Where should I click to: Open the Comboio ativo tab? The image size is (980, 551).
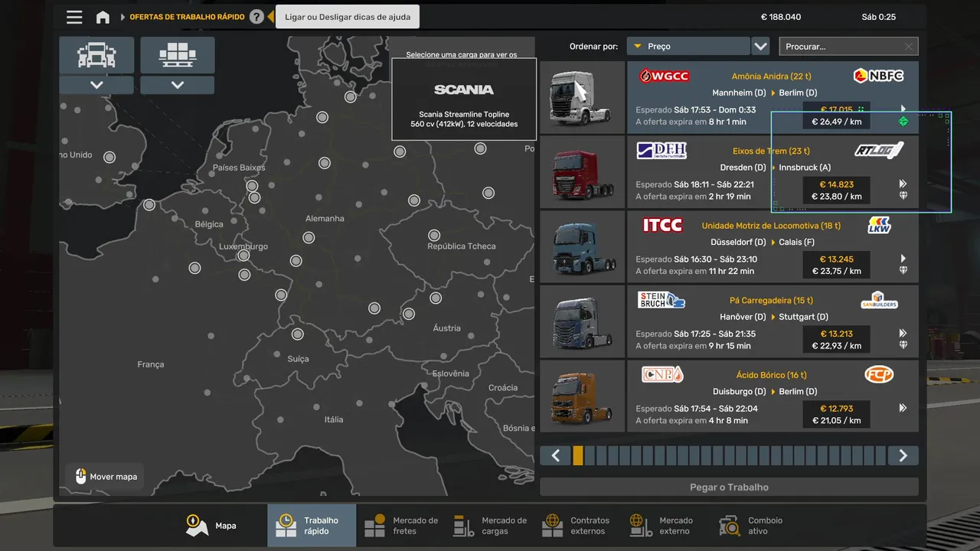click(x=756, y=526)
